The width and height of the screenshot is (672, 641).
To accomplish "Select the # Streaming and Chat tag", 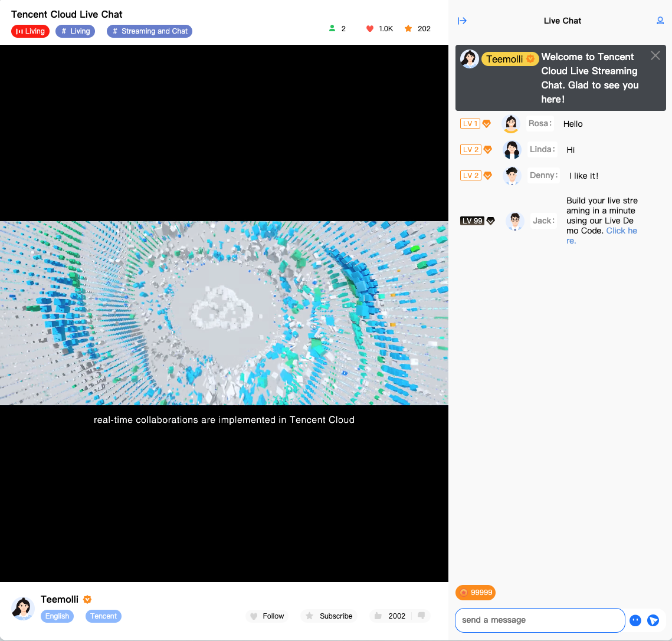I will [150, 31].
